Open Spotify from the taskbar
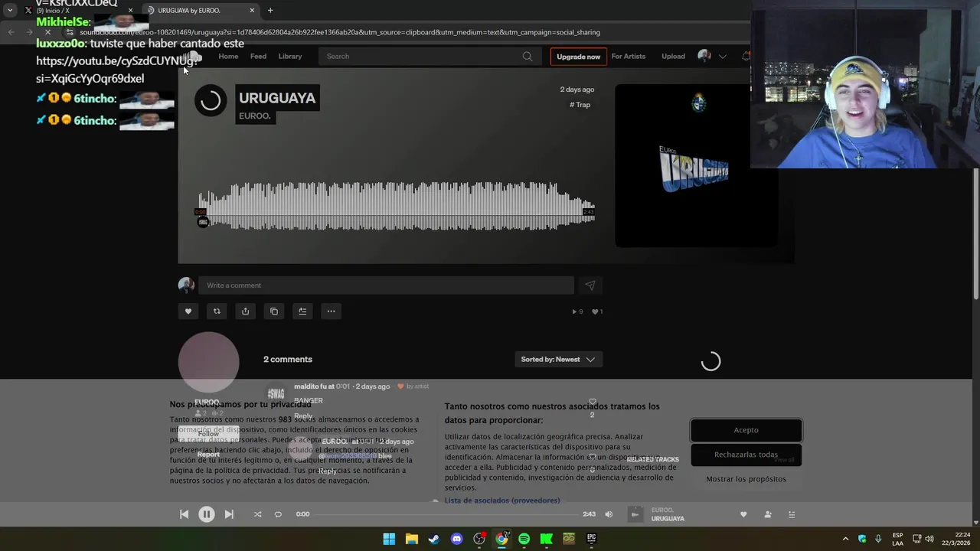This screenshot has height=551, width=980. click(x=524, y=539)
